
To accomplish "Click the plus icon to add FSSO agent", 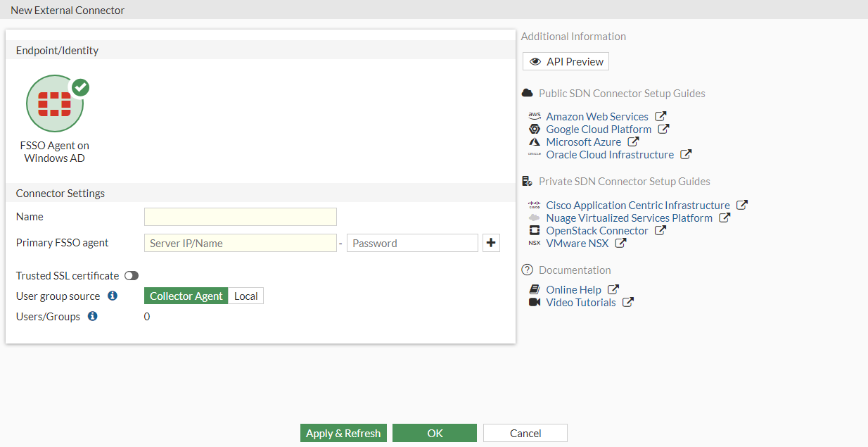I will pyautogui.click(x=491, y=243).
